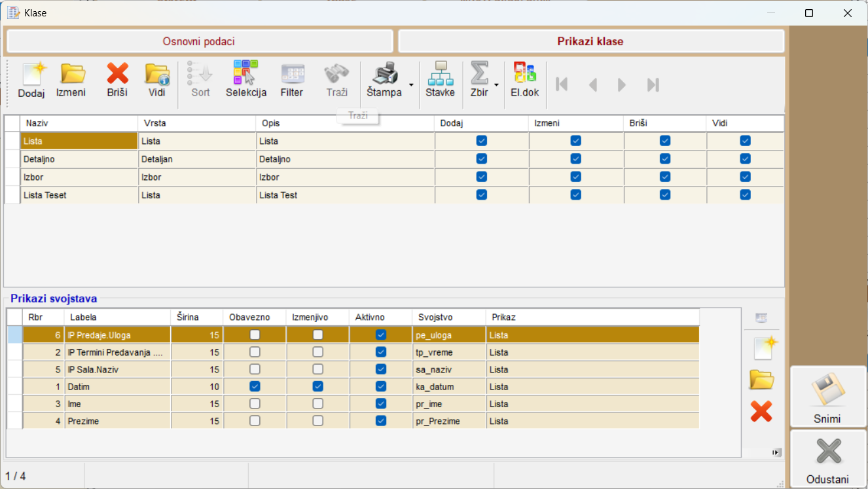Toggle Obavezno checkbox for Prezime row
This screenshot has width=868, height=489.
click(x=255, y=421)
